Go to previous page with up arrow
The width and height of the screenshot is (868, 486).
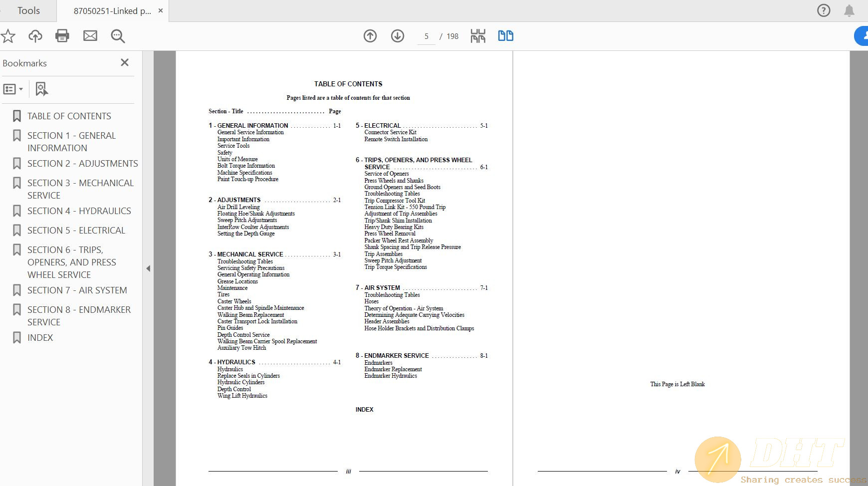tap(370, 36)
